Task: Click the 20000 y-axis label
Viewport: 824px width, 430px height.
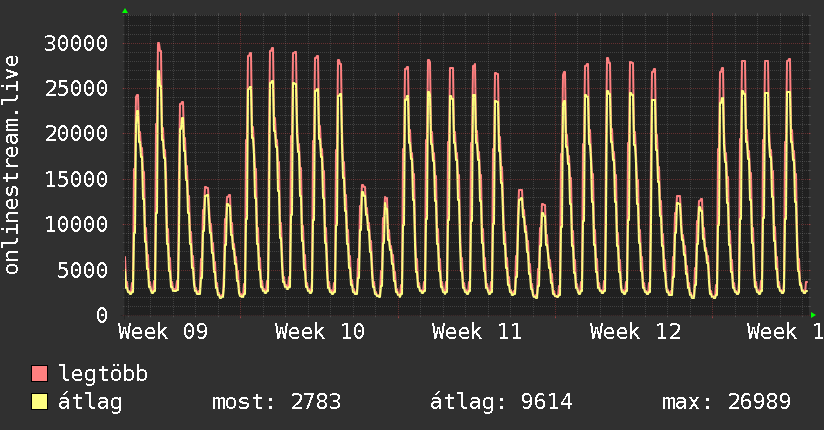Action: 76,134
